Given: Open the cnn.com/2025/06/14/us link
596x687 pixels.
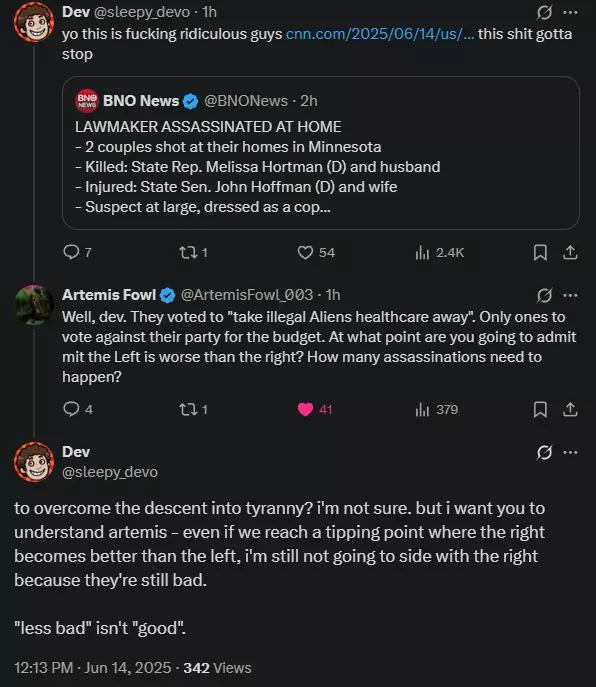Looking at the screenshot, I should (x=380, y=34).
